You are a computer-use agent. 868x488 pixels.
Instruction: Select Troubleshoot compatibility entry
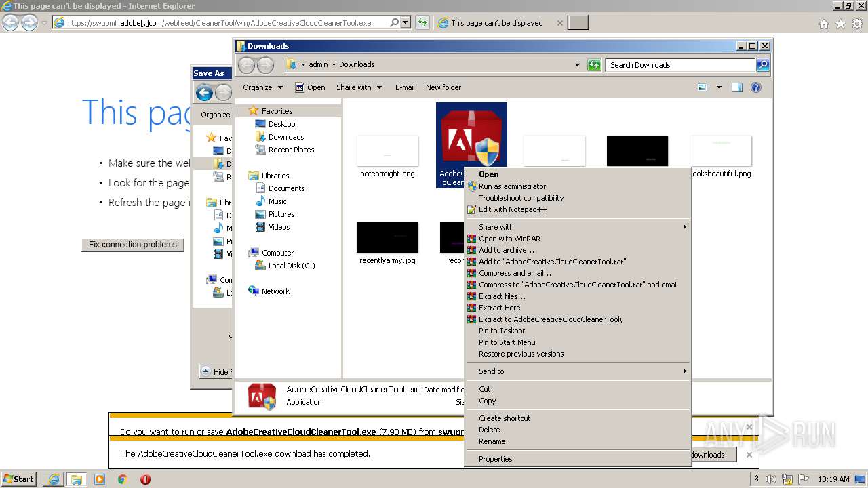pos(521,198)
